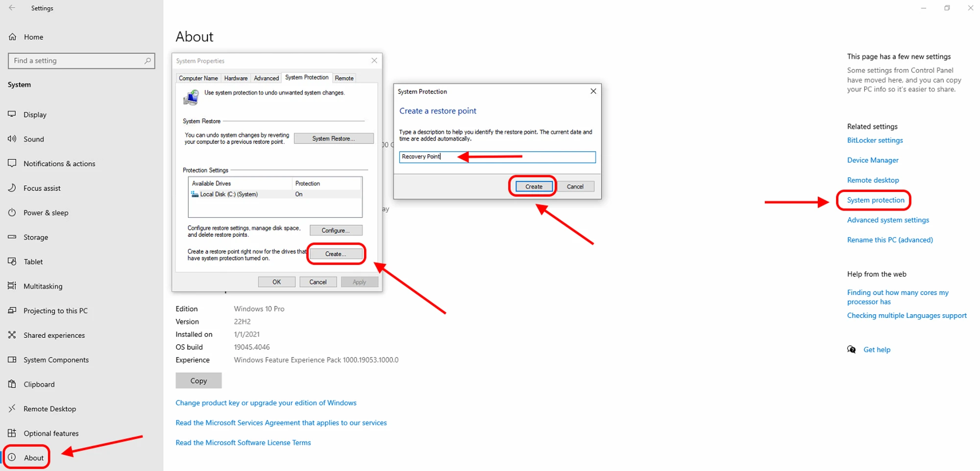The width and height of the screenshot is (980, 471).
Task: Open Display settings from sidebar
Action: tap(35, 115)
